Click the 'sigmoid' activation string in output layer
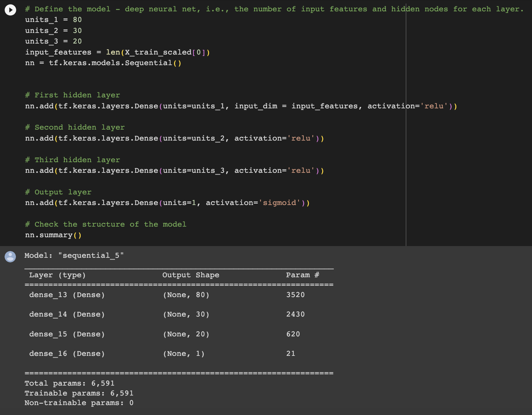This screenshot has width=532, height=415. pos(279,203)
